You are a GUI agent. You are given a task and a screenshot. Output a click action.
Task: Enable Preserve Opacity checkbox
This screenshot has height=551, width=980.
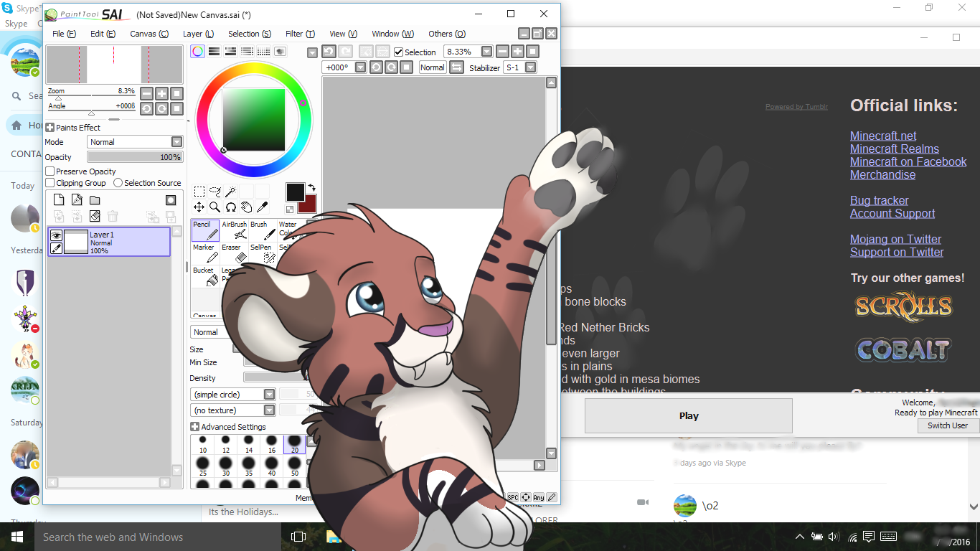(50, 171)
